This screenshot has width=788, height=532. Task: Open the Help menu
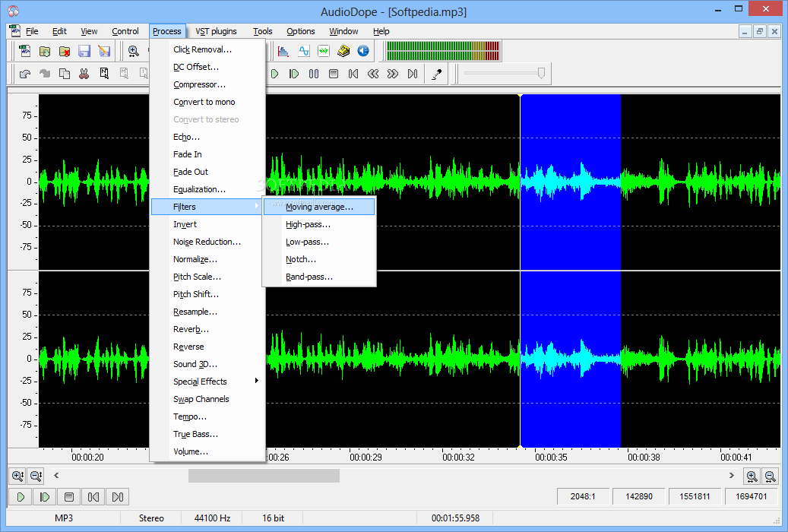point(381,31)
